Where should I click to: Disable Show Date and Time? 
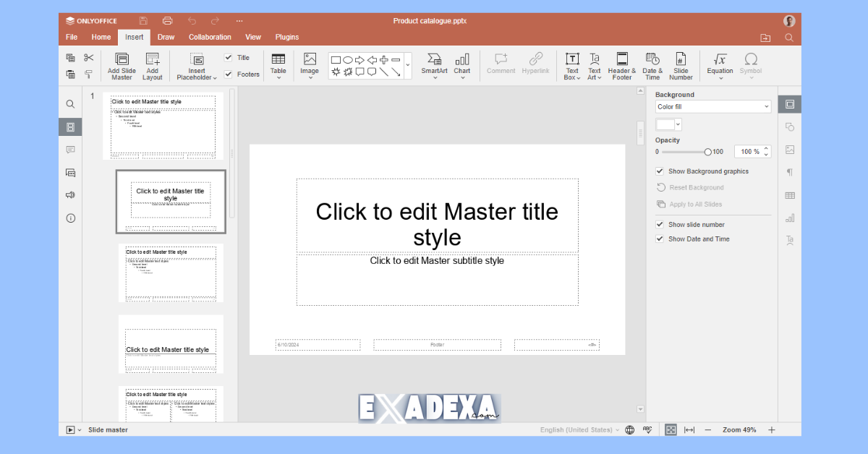[659, 239]
